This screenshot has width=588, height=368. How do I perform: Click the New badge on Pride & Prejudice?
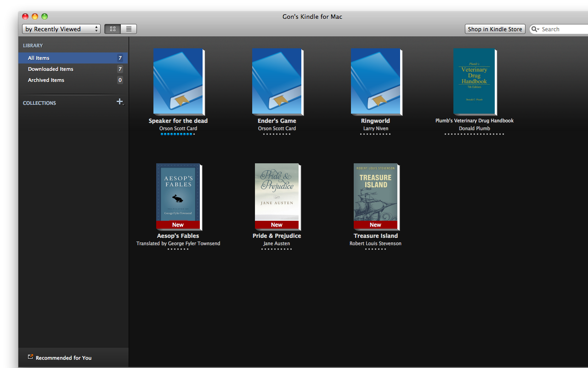click(277, 225)
